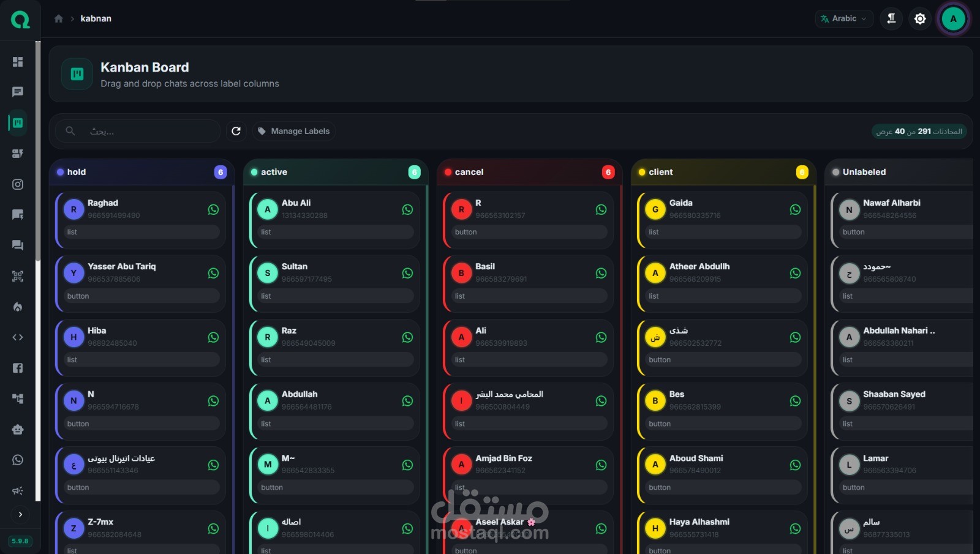Click the conversations count indicator 291

pyautogui.click(x=919, y=131)
